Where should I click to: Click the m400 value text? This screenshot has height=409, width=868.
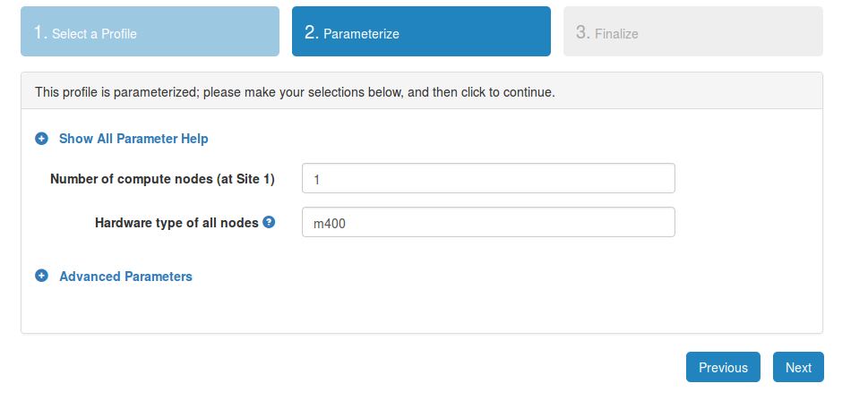click(x=330, y=224)
